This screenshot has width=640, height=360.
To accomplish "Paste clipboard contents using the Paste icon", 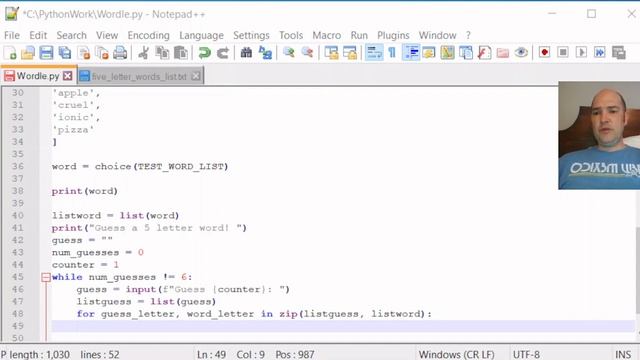I will [x=181, y=53].
